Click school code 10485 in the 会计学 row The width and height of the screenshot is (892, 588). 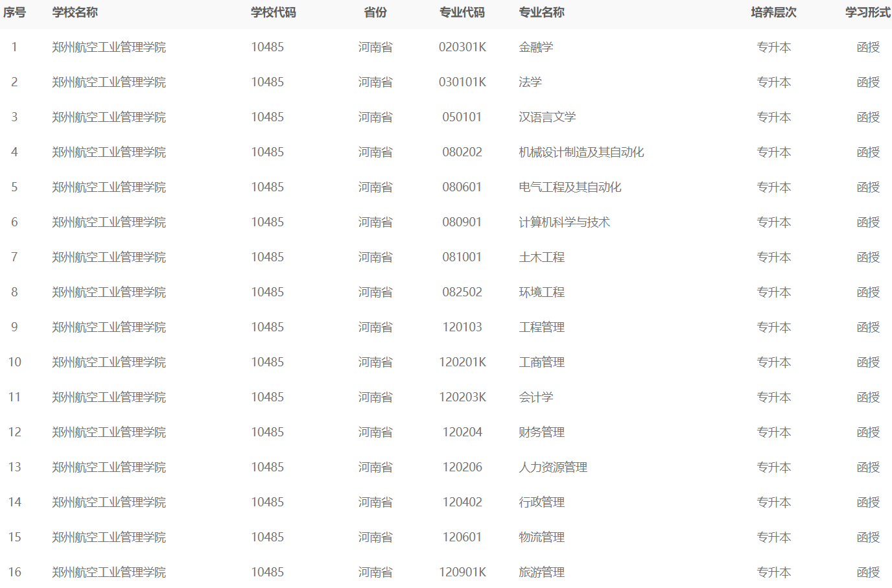[268, 397]
